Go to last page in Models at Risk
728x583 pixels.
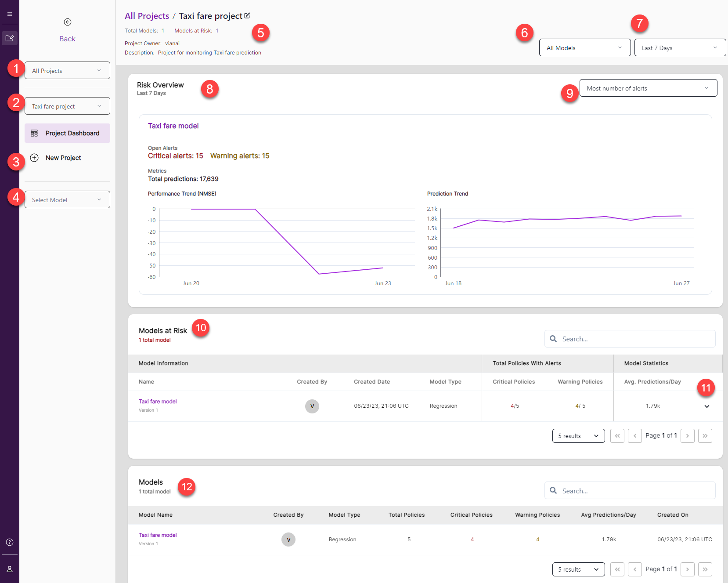(705, 436)
